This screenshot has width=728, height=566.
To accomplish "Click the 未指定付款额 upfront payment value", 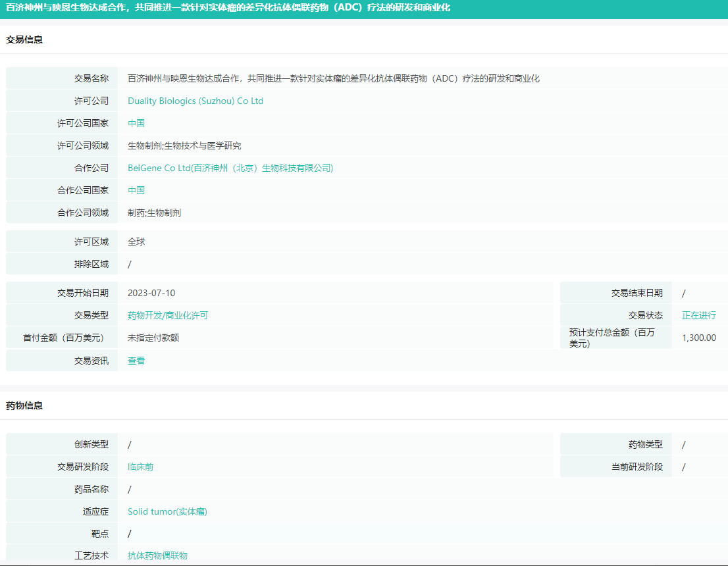I will 153,338.
